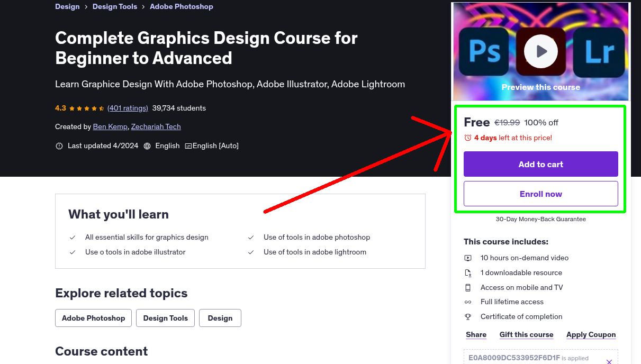Visit instructor Ben Kemp's profile

(x=110, y=126)
